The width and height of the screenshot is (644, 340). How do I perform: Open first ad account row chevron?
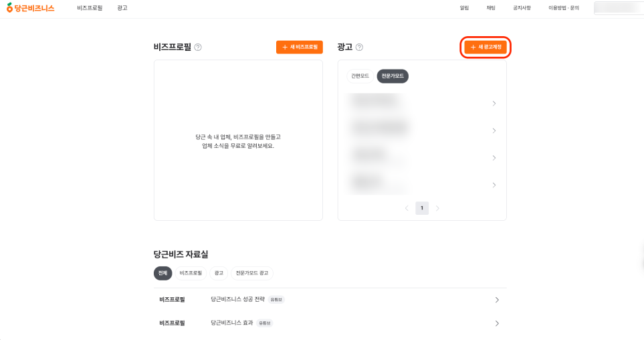point(494,104)
